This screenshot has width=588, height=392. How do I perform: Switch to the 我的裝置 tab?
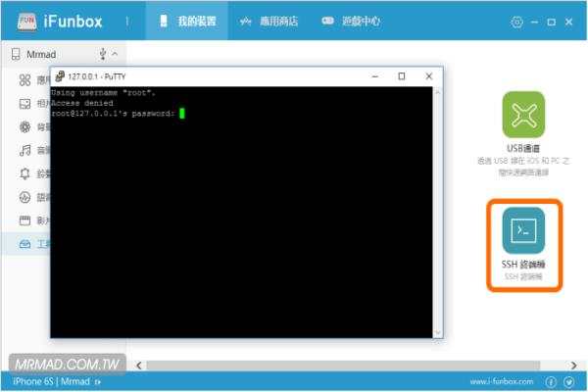coord(187,21)
